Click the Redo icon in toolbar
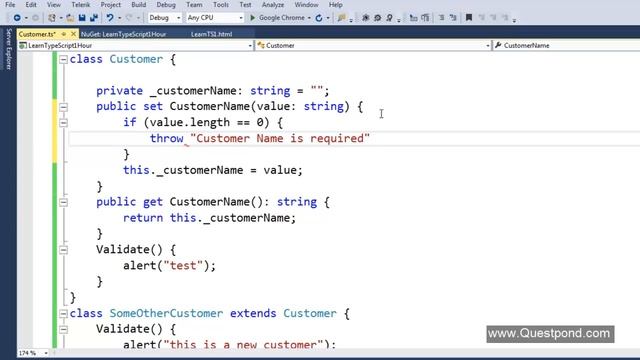 (x=129, y=18)
